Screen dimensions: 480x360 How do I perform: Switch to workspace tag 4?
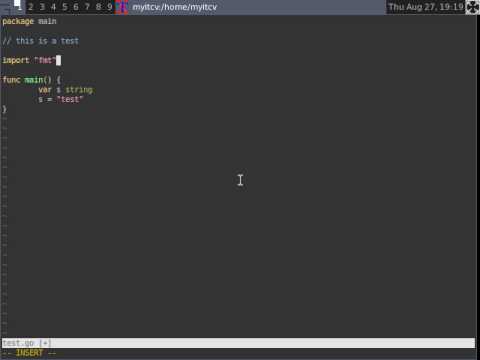[x=53, y=7]
